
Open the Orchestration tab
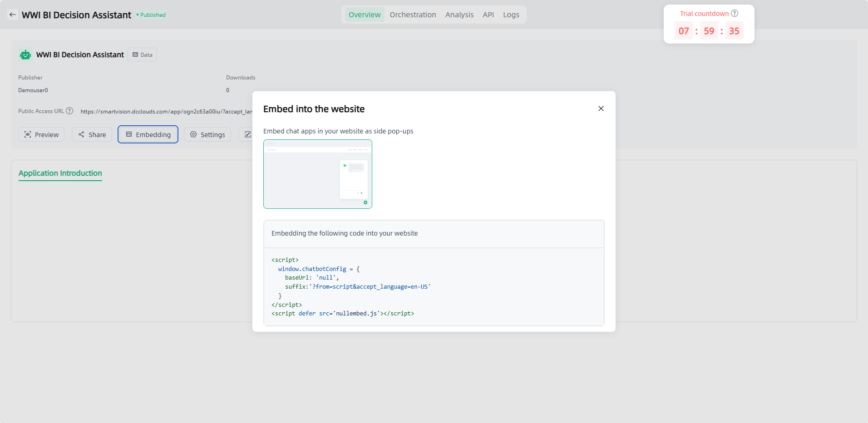pyautogui.click(x=413, y=15)
